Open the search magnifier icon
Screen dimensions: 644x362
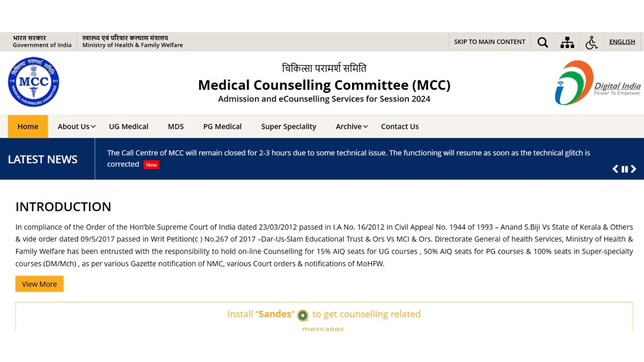[543, 42]
